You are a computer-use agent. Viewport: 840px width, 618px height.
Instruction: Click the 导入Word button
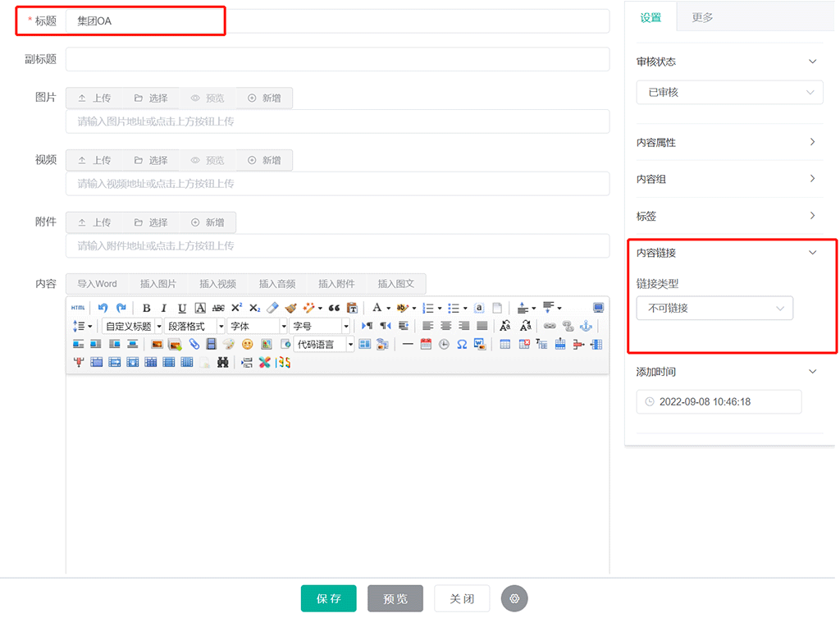(x=97, y=284)
